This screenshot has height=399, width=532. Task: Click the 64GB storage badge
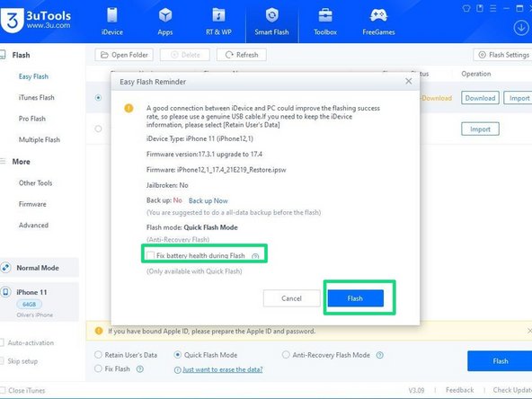click(x=29, y=304)
